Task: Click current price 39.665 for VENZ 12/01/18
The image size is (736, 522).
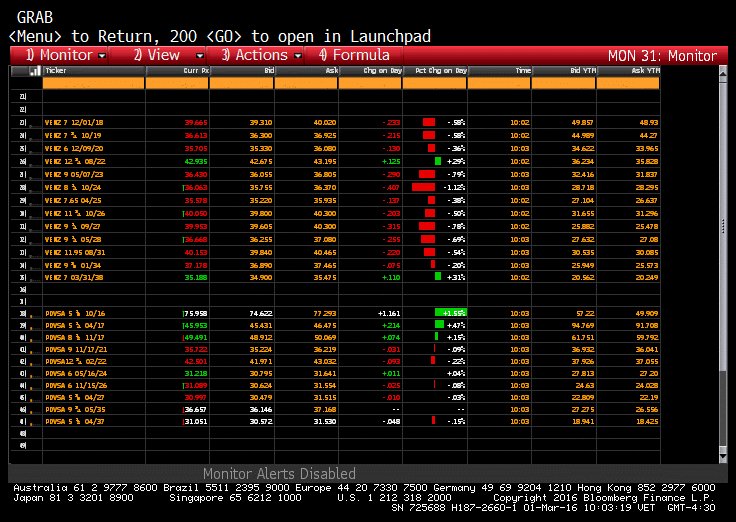Action: (196, 123)
